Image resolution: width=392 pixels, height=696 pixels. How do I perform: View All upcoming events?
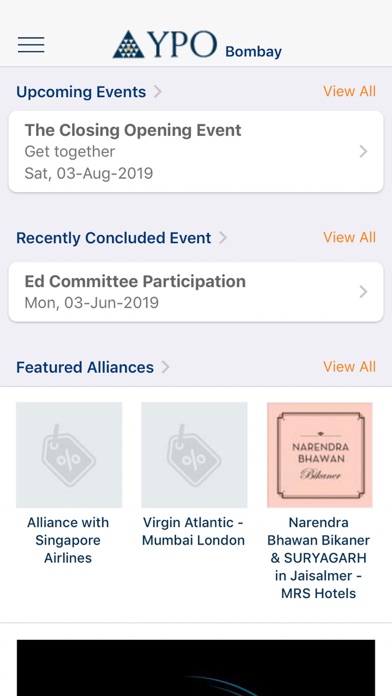[349, 91]
